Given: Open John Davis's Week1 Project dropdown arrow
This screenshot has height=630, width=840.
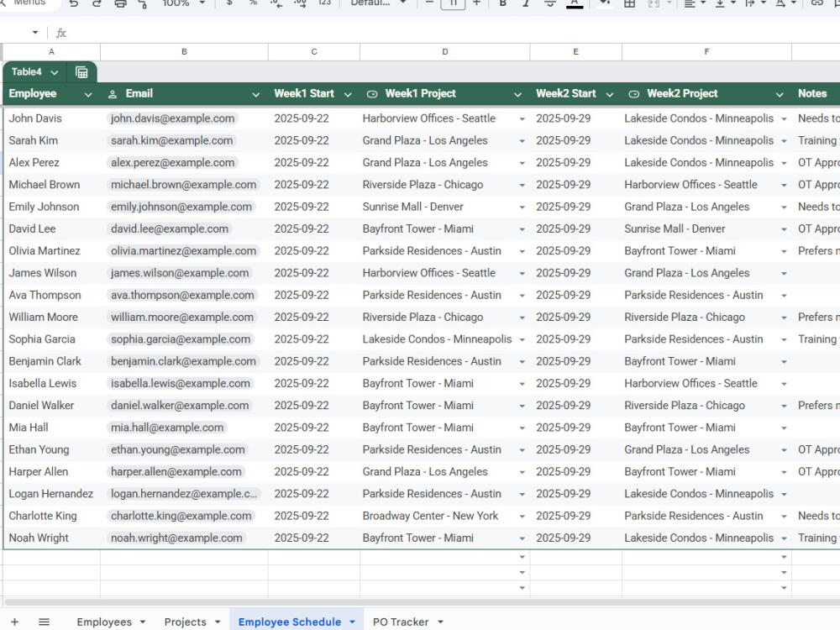Looking at the screenshot, I should pyautogui.click(x=522, y=119).
